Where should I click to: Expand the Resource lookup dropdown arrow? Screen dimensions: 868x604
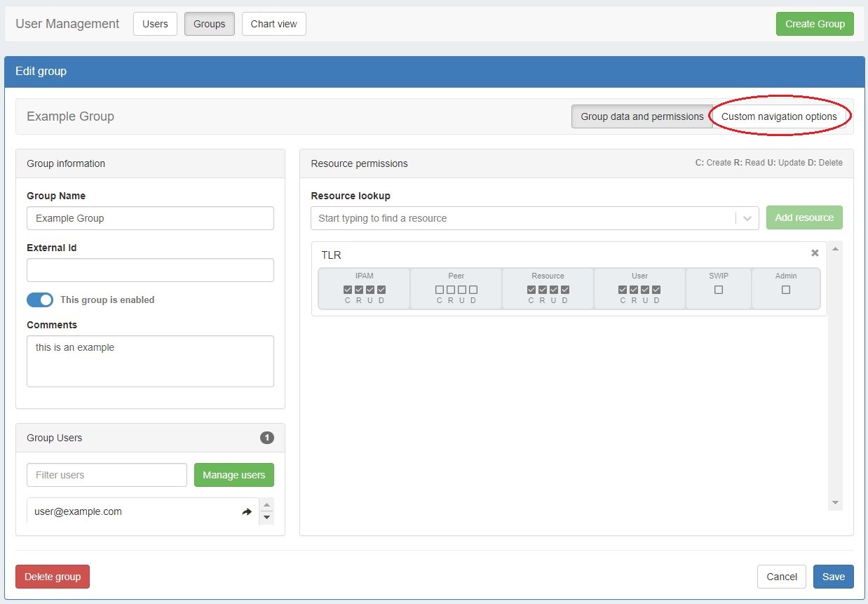coord(747,218)
